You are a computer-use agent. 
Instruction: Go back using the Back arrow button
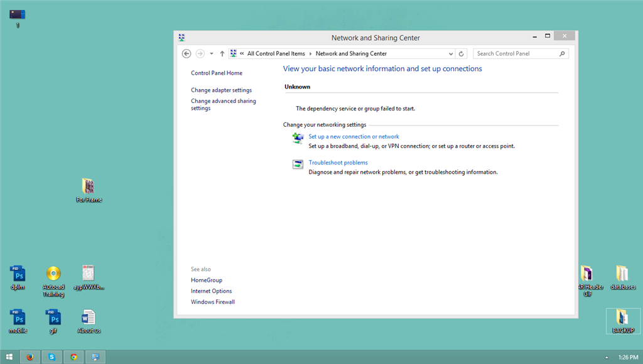186,54
